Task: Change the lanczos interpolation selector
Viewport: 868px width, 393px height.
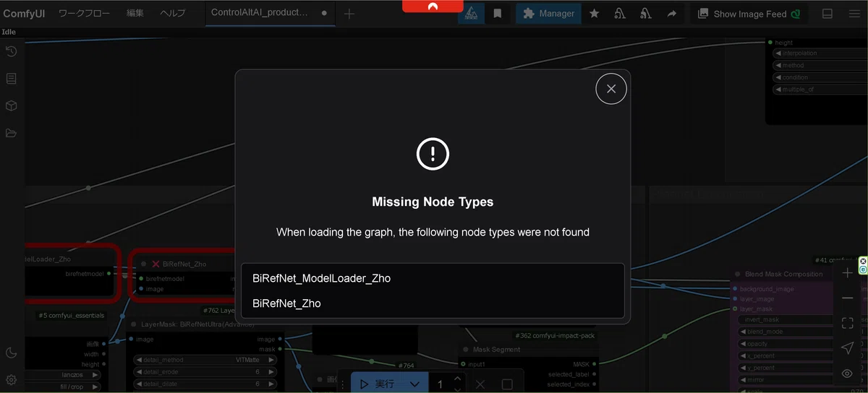Action: coord(64,375)
